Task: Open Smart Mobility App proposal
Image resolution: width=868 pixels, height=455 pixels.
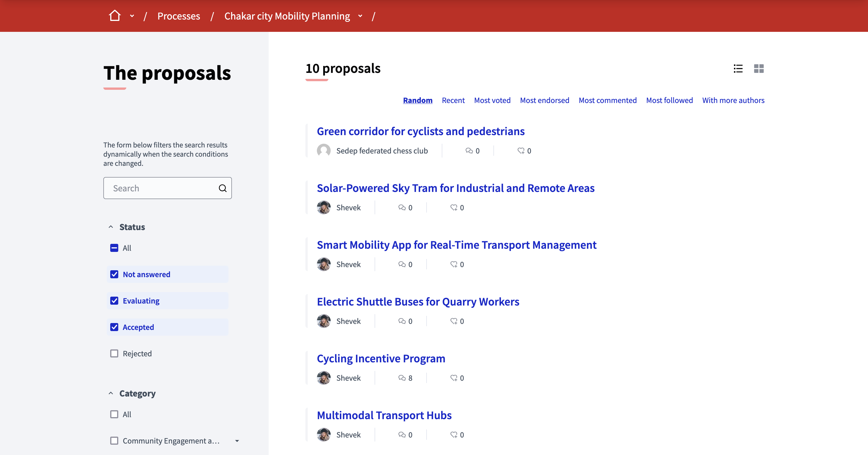Action: click(x=457, y=245)
